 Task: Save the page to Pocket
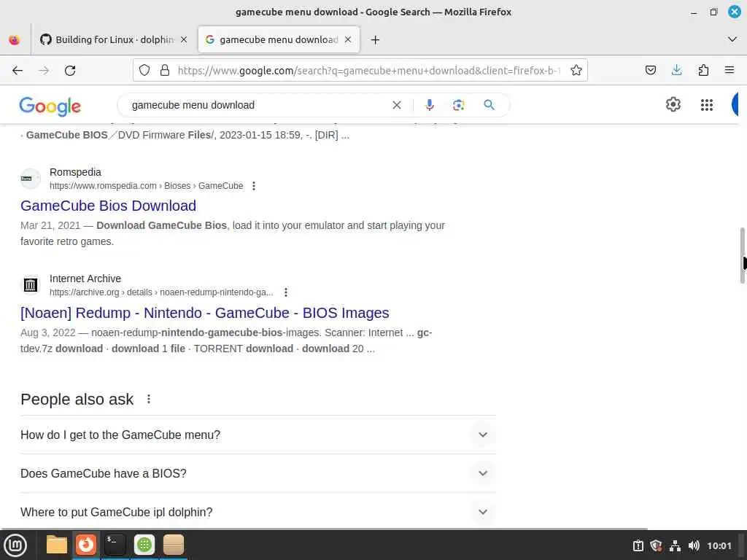point(650,71)
